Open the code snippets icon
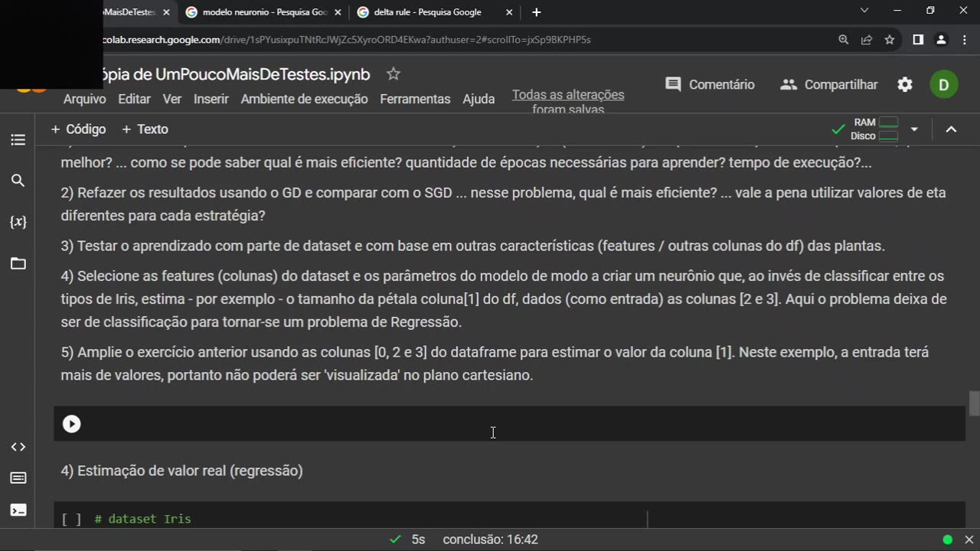Screen dimensions: 980x551 18,447
